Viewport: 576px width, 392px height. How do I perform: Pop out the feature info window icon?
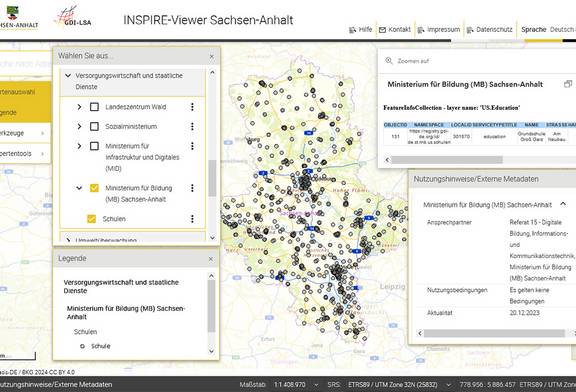point(568,84)
